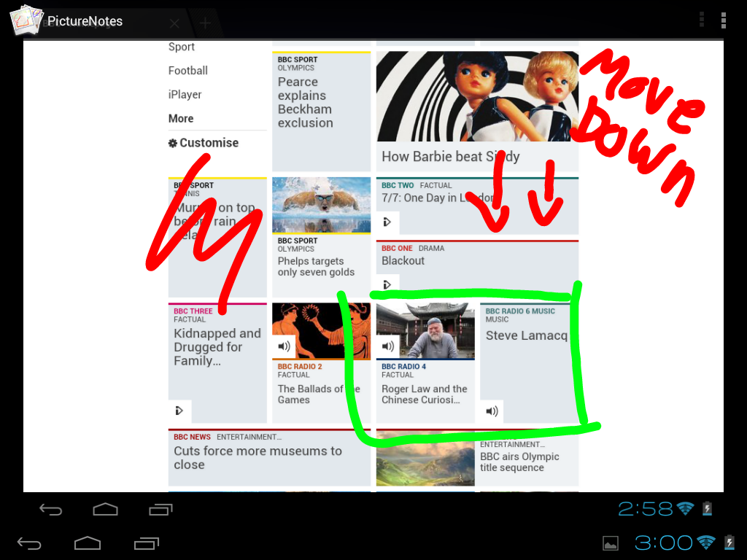Open Kidnapped and Drugged for Family headline
The image size is (747, 560).
point(217,347)
